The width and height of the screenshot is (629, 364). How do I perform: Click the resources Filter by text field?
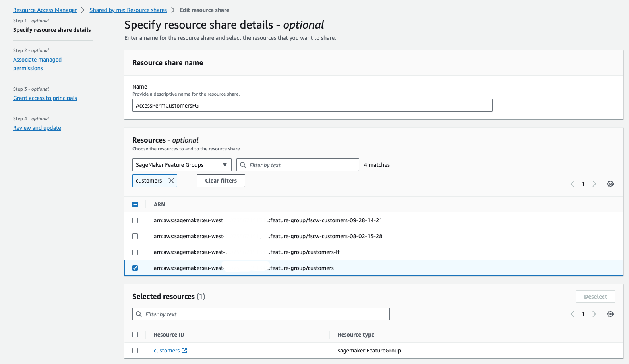[x=298, y=165]
